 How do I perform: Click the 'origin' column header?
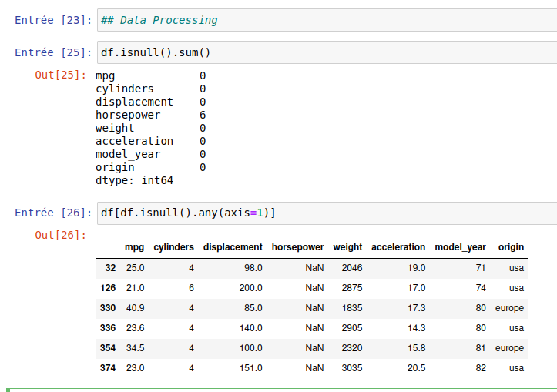point(511,247)
